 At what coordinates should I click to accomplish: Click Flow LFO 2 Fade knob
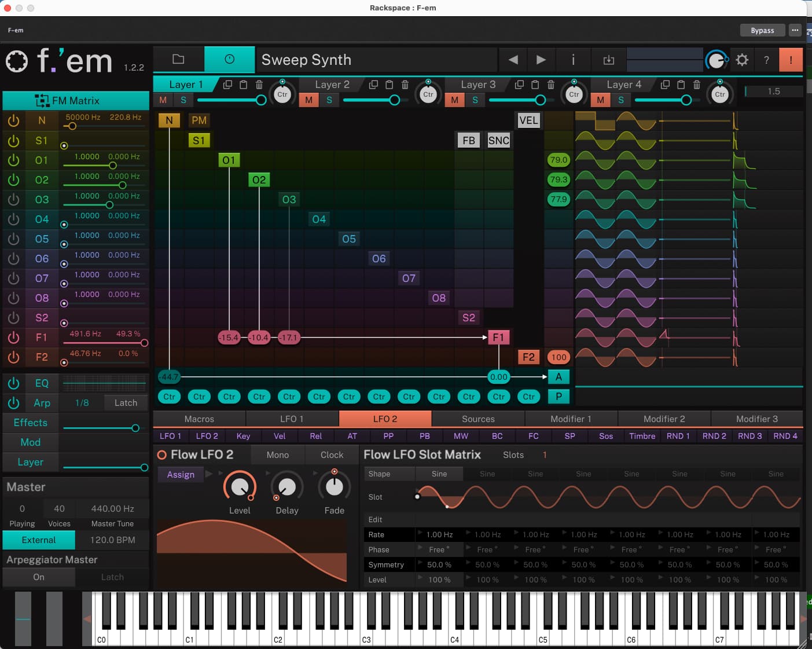(x=335, y=486)
